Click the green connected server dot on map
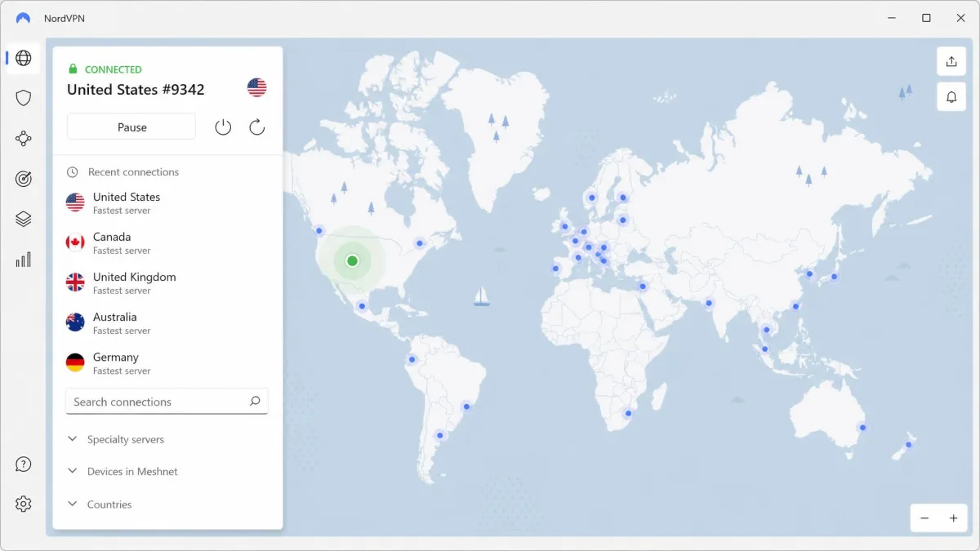The image size is (980, 551). pos(352,261)
